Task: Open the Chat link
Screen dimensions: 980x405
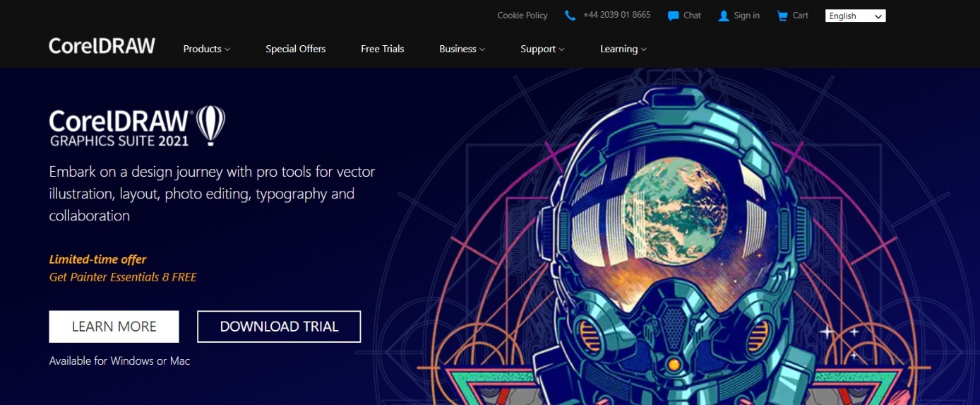Action: click(x=693, y=16)
